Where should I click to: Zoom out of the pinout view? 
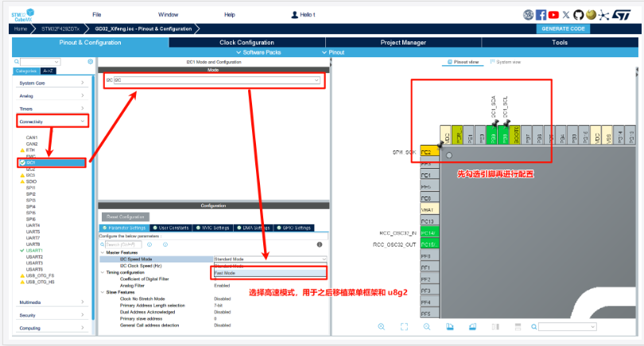[427, 327]
